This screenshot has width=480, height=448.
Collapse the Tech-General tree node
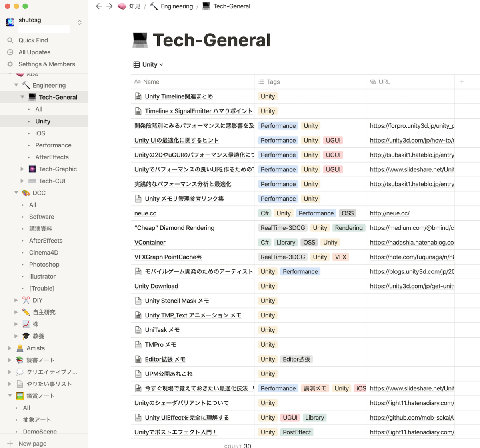tap(22, 97)
